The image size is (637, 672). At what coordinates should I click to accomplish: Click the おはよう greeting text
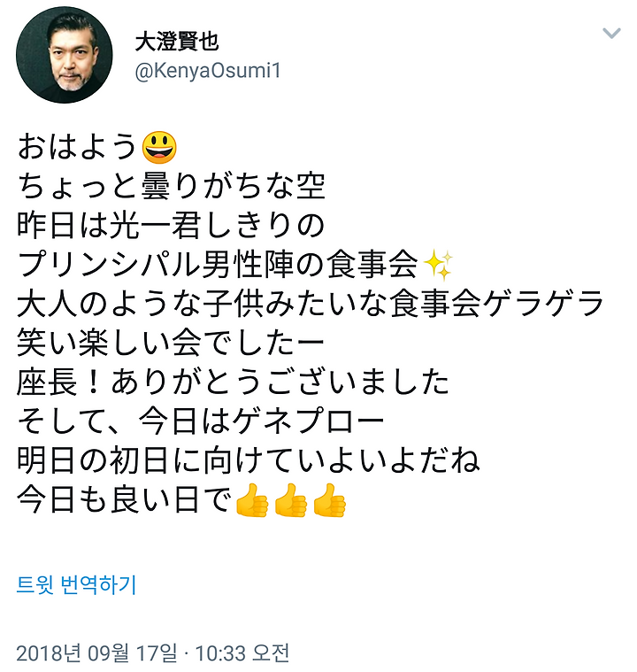(x=77, y=147)
